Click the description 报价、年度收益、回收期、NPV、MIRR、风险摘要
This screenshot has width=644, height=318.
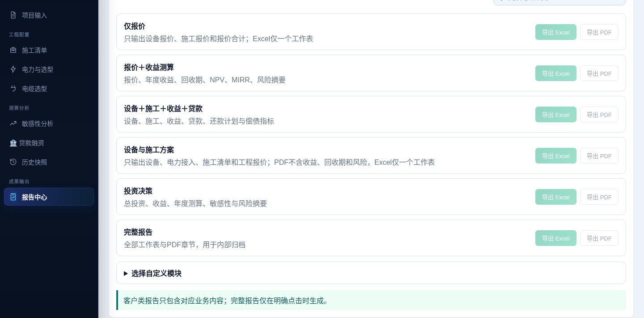pos(205,80)
